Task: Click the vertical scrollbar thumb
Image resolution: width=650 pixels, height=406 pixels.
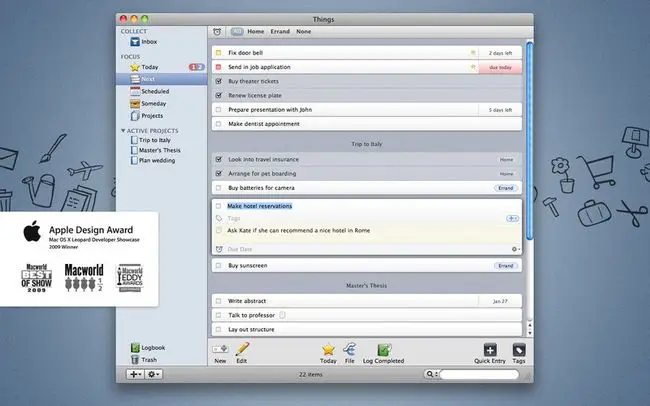Action: [529, 140]
